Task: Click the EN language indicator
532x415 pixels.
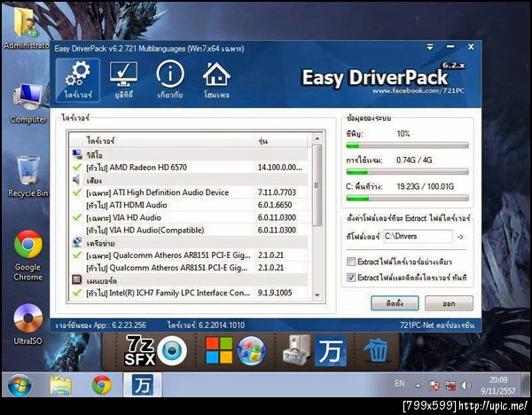Action: coord(400,383)
